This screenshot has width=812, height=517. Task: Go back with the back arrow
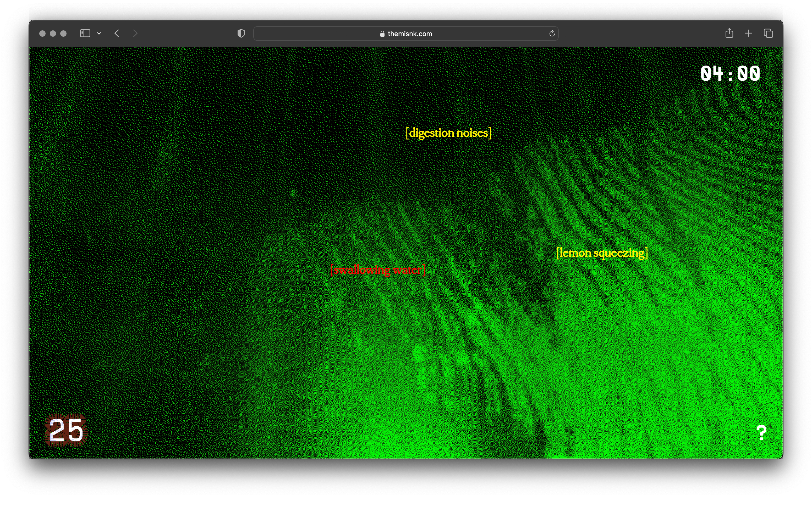[117, 33]
